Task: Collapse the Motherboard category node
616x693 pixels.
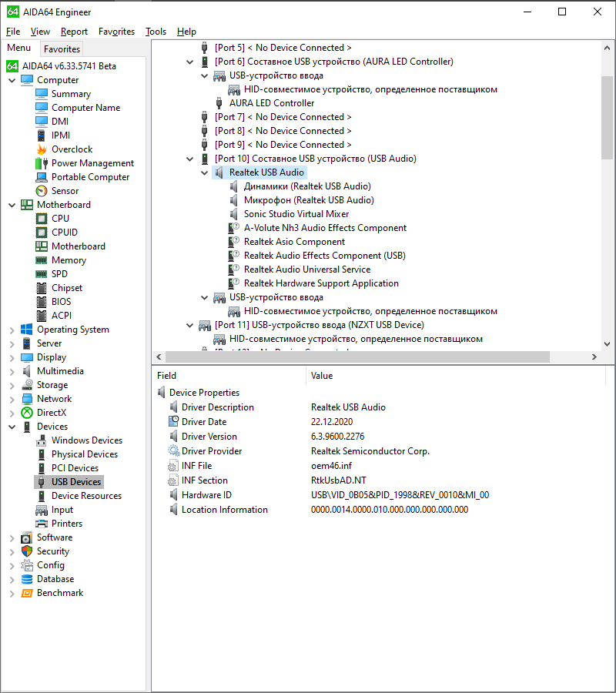Action: (12, 205)
